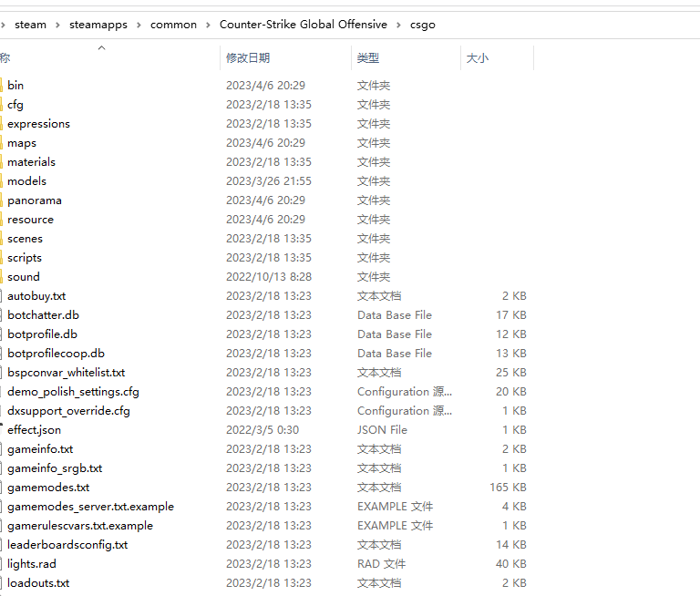Select gamerulescvars.txt.example file
The width and height of the screenshot is (700, 596).
click(x=80, y=526)
